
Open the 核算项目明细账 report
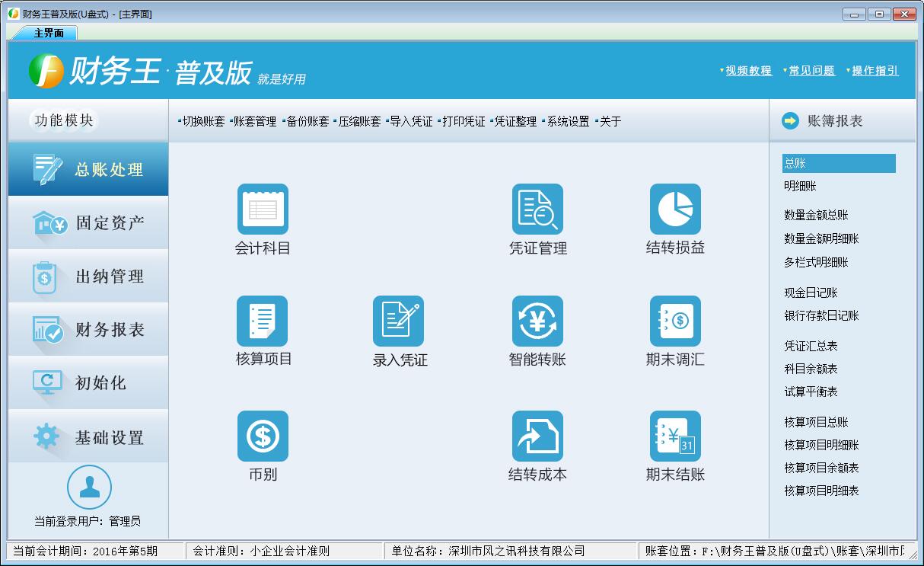[x=821, y=445]
